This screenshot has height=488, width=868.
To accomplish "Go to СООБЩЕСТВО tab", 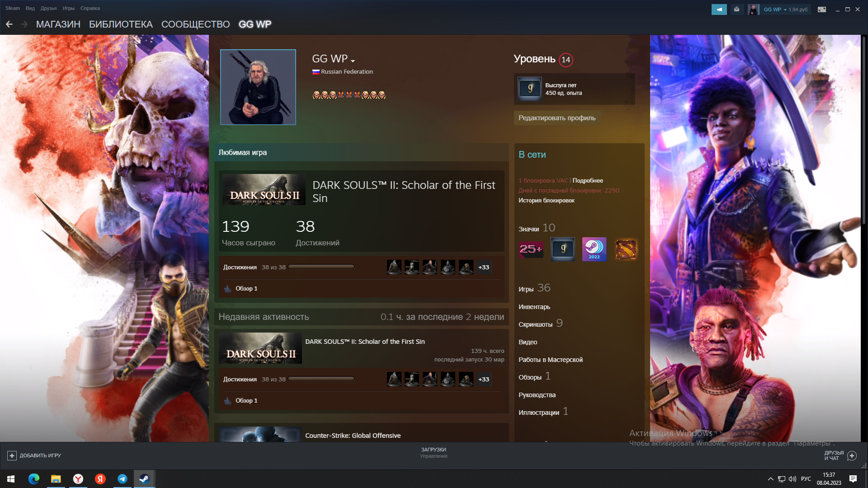I will (x=196, y=24).
